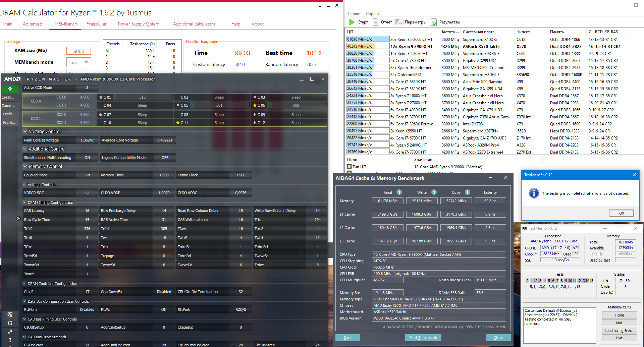Toggle TestMem5 test number 15 box
Viewport: 644px width, 347px height.
pos(591,281)
